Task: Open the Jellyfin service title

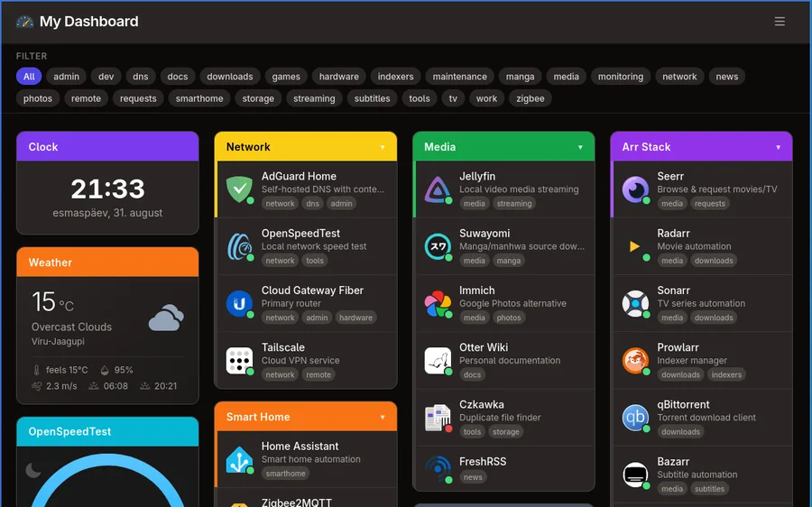Action: pos(477,176)
